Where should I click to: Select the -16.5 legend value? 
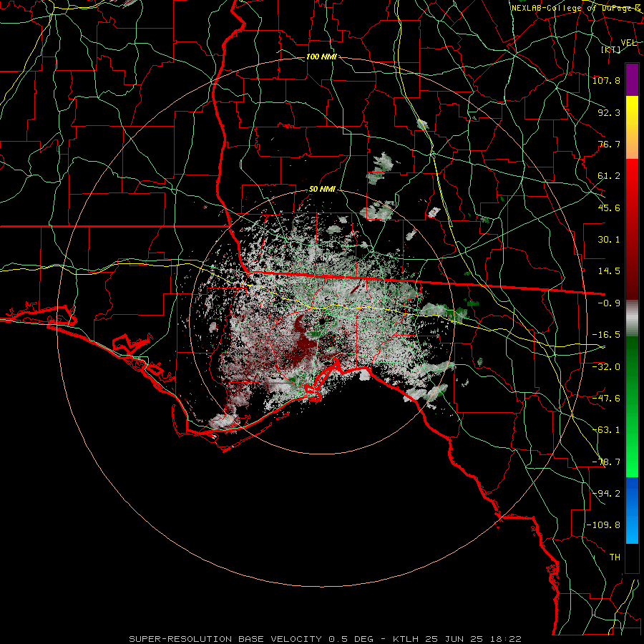coord(606,335)
